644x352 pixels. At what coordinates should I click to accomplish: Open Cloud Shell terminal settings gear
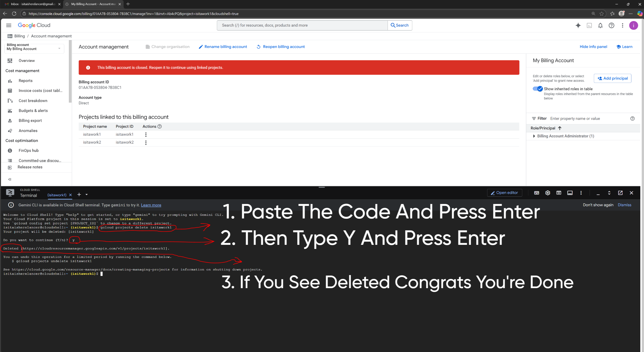coord(548,193)
